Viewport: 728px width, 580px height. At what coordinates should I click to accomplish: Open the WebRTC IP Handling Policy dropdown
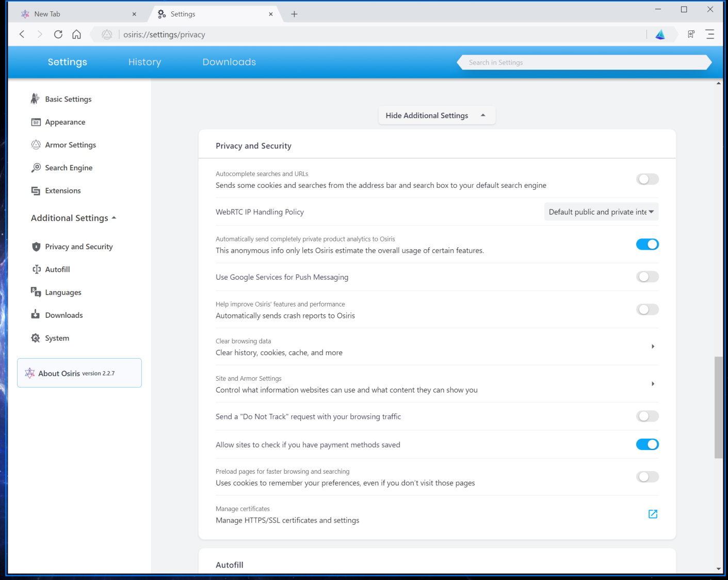point(601,212)
